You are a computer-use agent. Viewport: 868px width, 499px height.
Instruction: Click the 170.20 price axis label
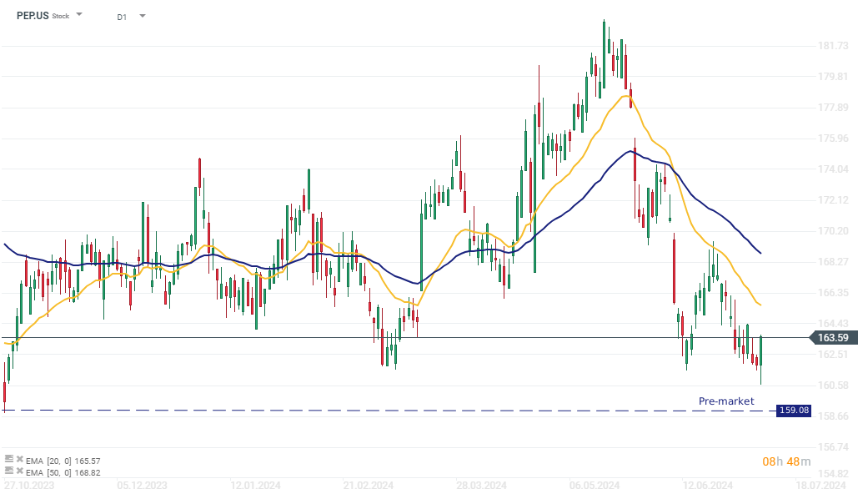[833, 231]
